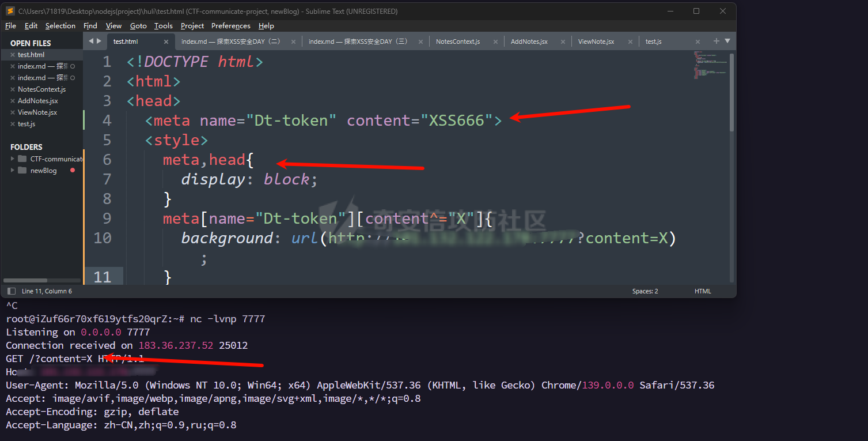Close the index.md XSS安全DAY（二）tab
Image resolution: width=868 pixels, height=441 pixels.
coord(293,42)
